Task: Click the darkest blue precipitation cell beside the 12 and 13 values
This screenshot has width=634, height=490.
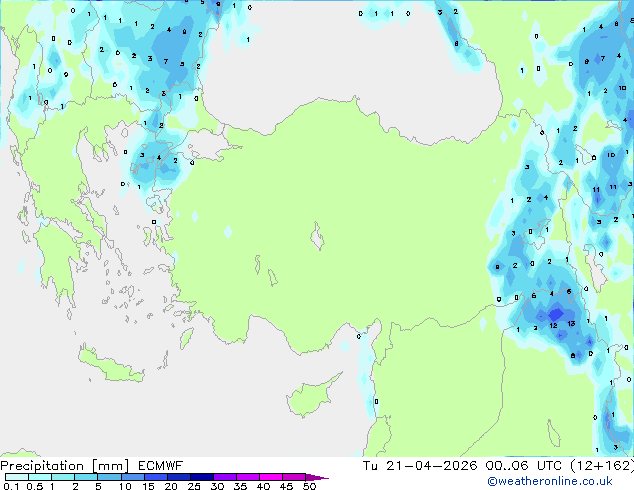Action: [556, 314]
